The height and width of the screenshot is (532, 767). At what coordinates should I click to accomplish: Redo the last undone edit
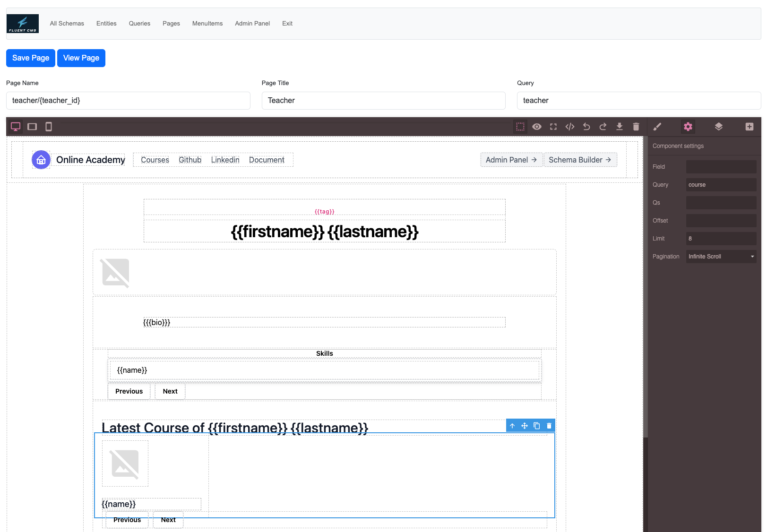click(603, 127)
